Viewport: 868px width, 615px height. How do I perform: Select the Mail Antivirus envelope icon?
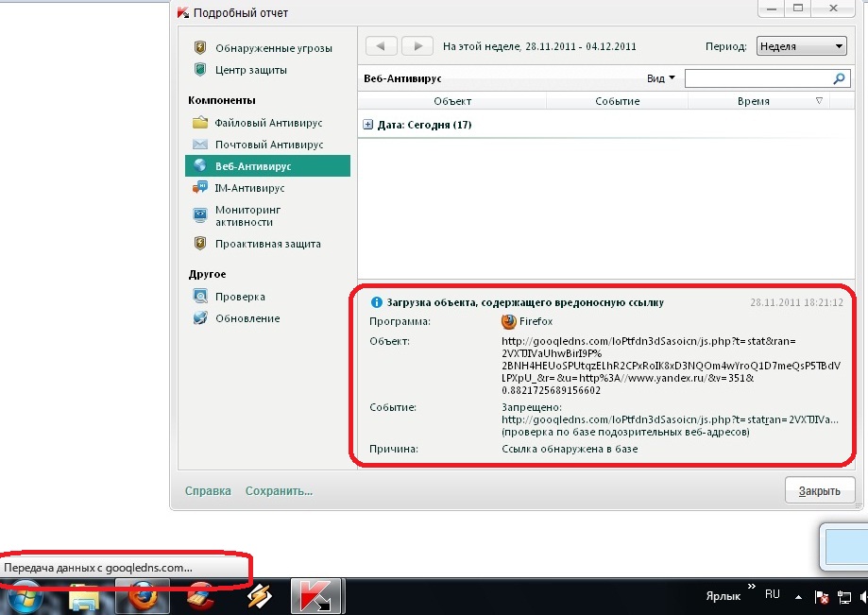[199, 145]
